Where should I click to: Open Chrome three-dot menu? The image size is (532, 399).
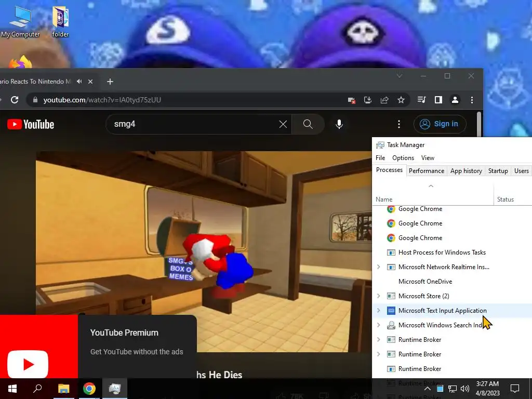click(472, 100)
